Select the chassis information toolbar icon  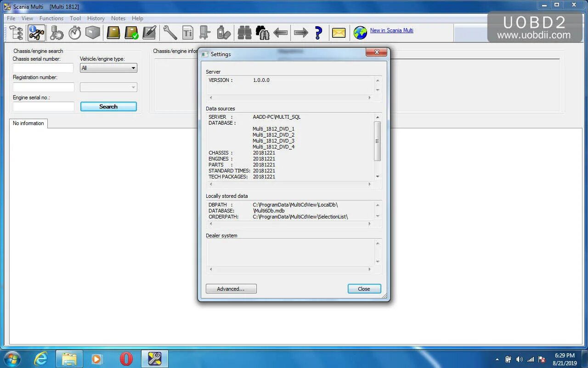point(36,33)
